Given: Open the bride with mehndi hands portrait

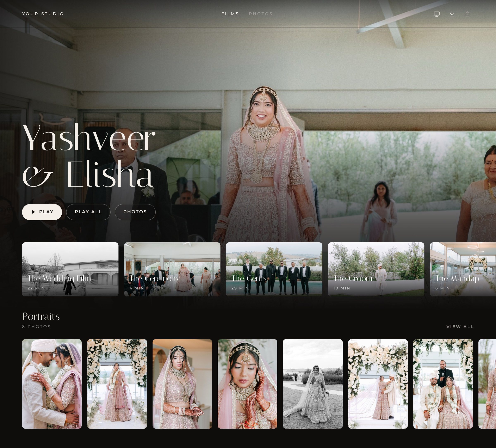Looking at the screenshot, I should [x=182, y=384].
